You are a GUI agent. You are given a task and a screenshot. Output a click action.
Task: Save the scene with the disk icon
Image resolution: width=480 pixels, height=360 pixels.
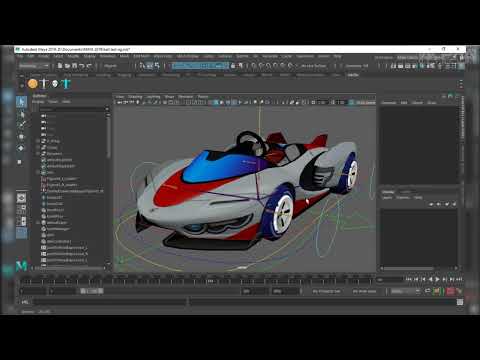[x=75, y=66]
